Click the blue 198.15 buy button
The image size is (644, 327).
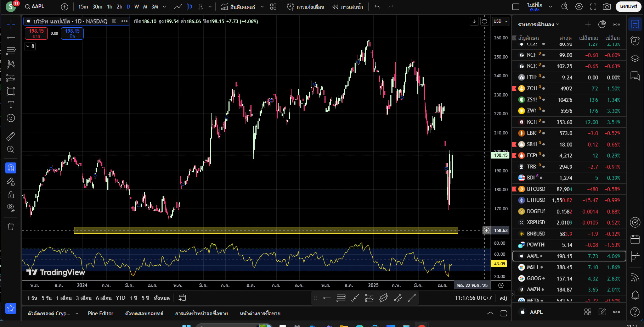coord(72,33)
